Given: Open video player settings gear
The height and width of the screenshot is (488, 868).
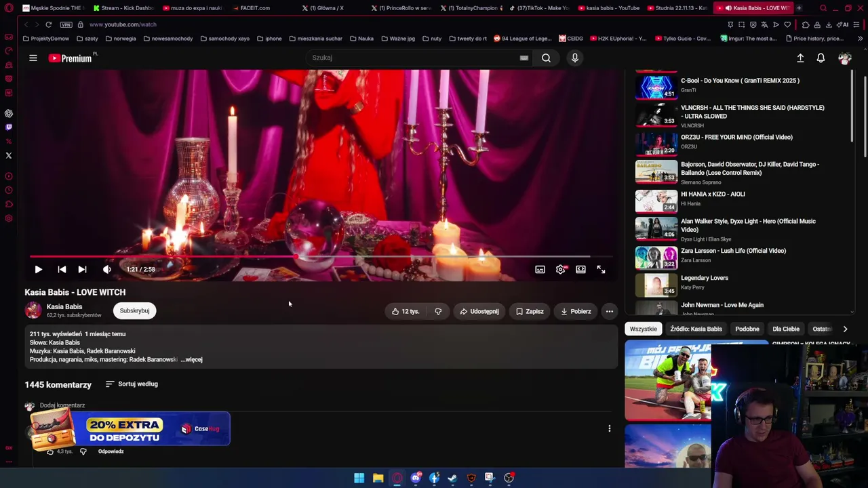Looking at the screenshot, I should pos(560,269).
